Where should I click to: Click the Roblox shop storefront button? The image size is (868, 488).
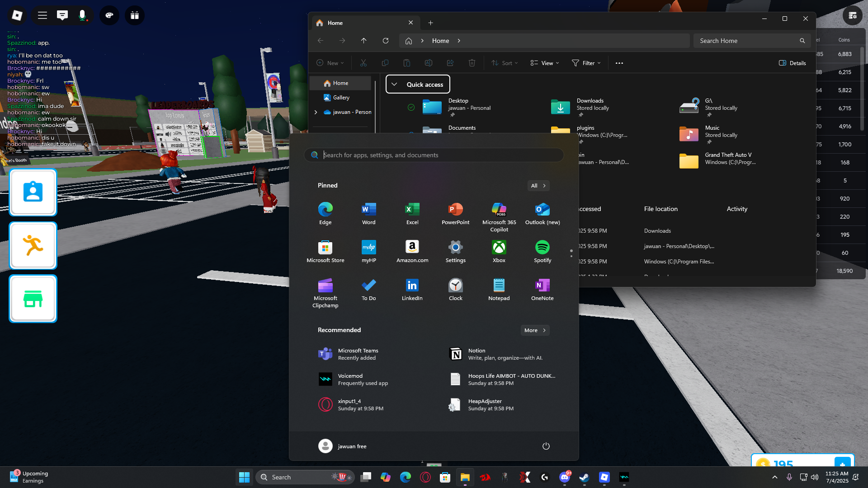[33, 299]
